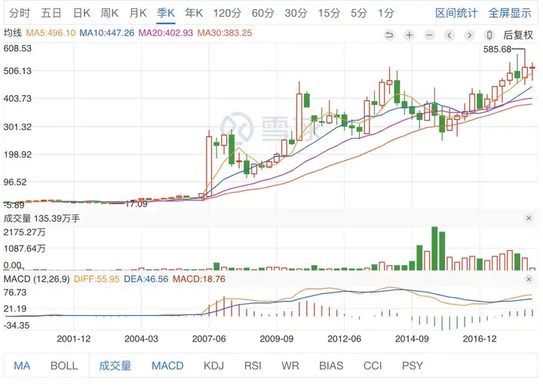Switch to 15分 chart tab

tap(329, 13)
